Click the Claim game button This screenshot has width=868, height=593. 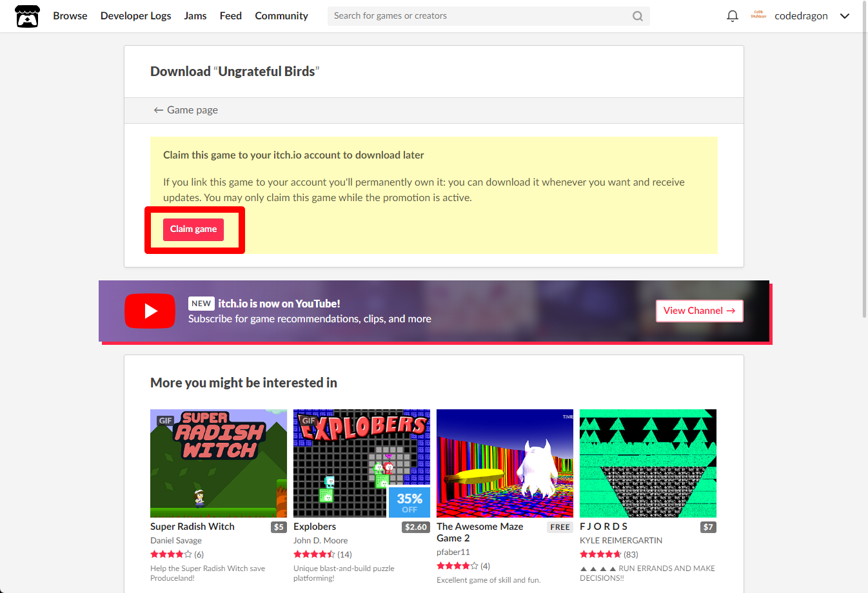click(x=193, y=229)
